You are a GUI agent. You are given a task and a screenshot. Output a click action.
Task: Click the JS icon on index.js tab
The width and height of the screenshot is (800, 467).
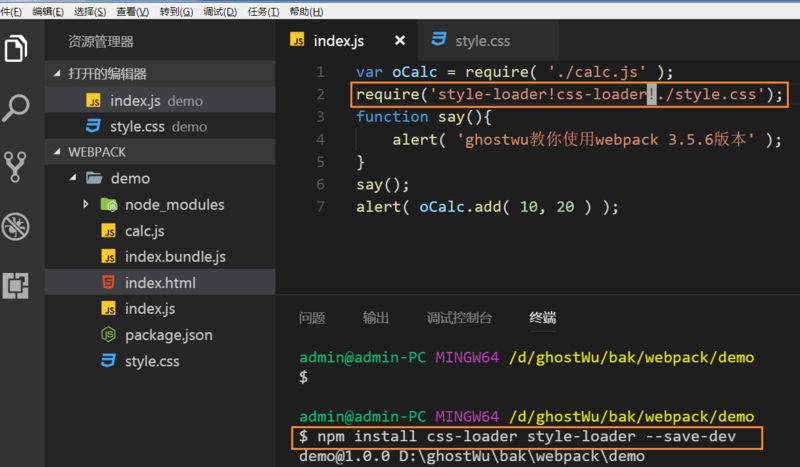(x=297, y=40)
